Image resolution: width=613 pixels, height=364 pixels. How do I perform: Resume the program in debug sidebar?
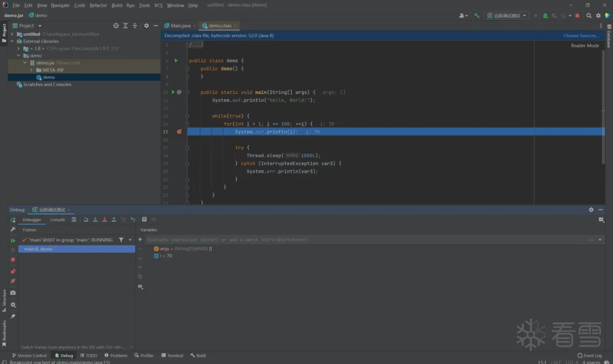13,240
